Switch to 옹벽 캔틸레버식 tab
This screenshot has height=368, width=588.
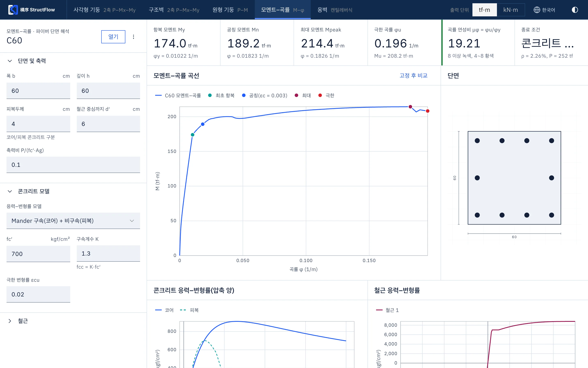click(x=335, y=10)
